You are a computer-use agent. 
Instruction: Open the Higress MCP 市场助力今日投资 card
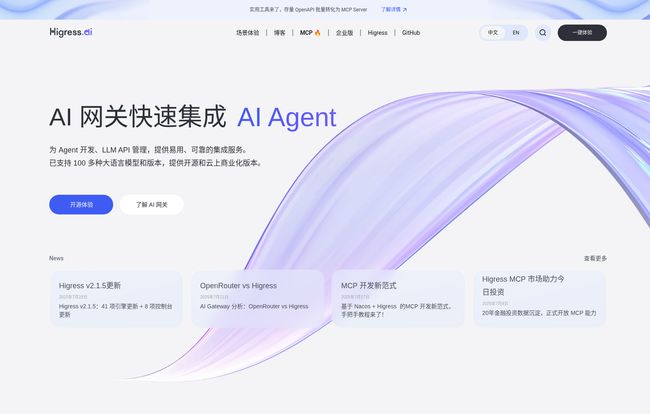point(539,299)
